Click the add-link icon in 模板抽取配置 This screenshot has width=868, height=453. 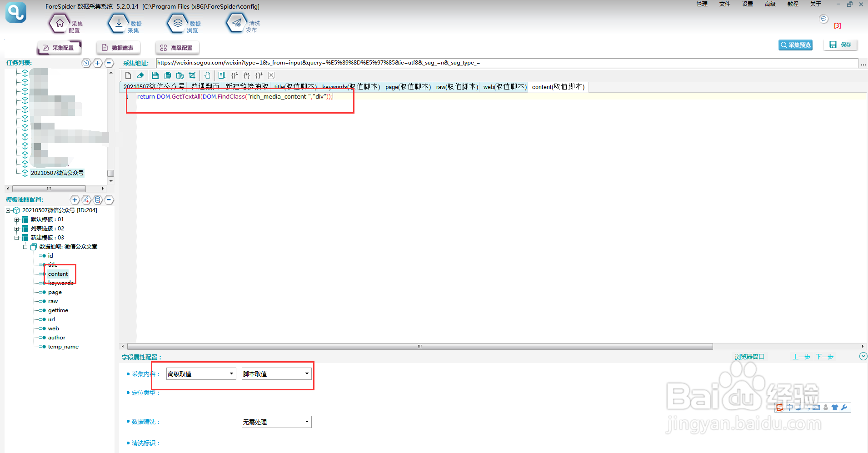click(x=86, y=200)
